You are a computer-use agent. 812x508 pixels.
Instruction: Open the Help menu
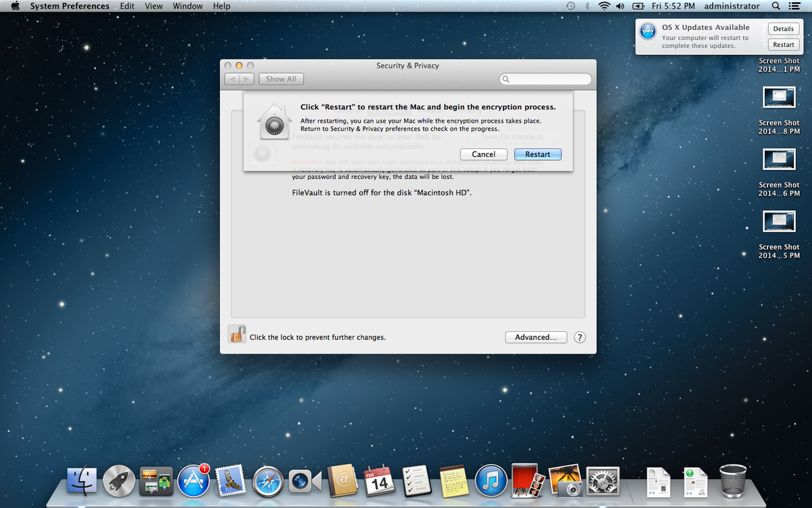coord(221,6)
